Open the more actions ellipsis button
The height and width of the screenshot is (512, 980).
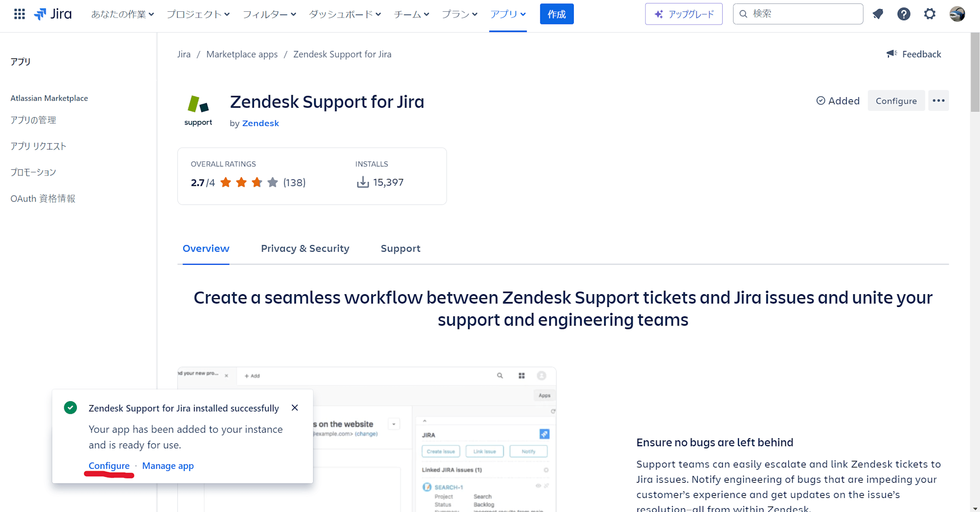click(x=938, y=101)
